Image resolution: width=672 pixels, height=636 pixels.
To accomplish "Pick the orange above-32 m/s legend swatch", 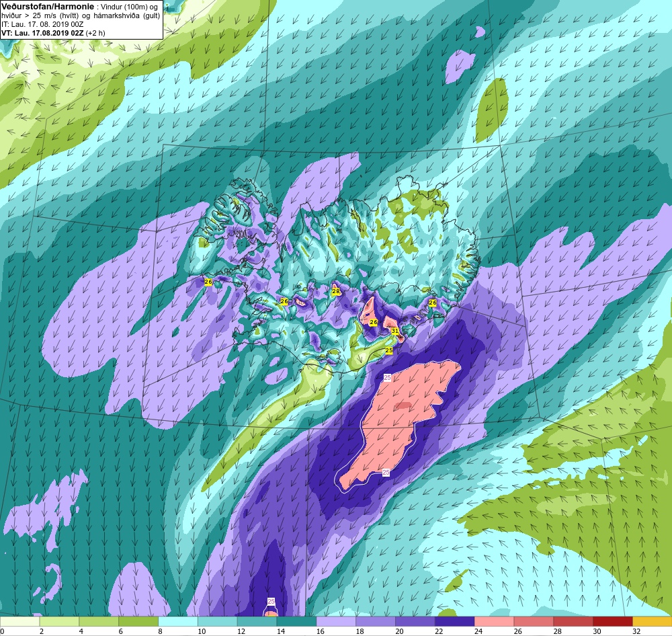I will [x=652, y=621].
